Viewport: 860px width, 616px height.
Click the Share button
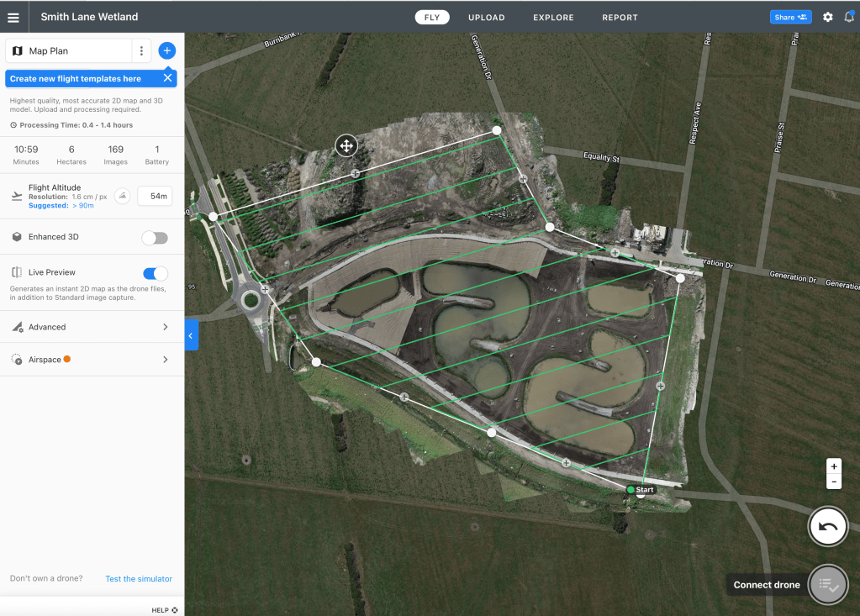click(790, 17)
